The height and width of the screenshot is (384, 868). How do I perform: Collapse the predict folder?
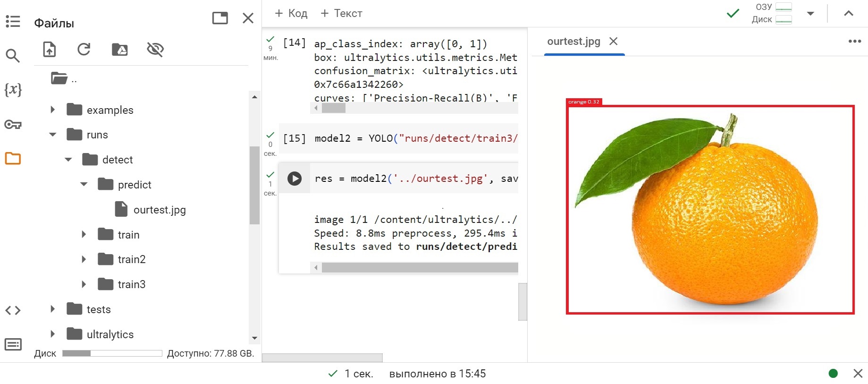[x=84, y=184]
